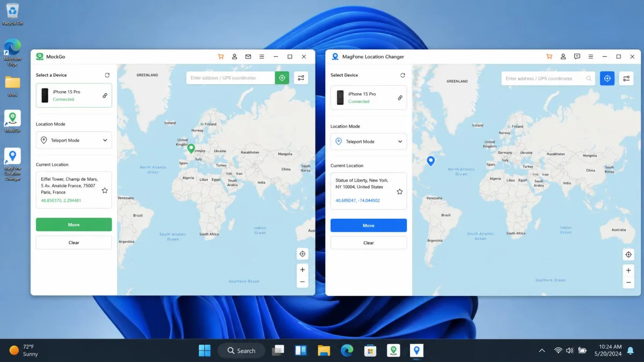The image size is (644, 362).
Task: Click Statue of Liberty coordinates 40.689247, -74.044502
Action: 358,201
